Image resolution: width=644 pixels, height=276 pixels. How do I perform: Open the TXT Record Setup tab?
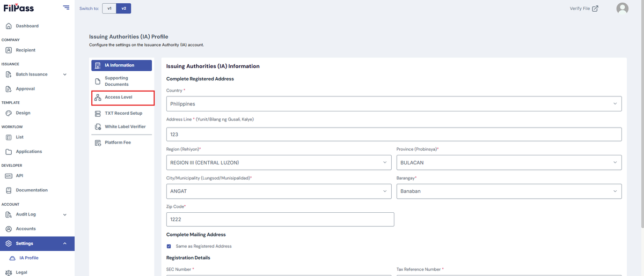tap(122, 113)
